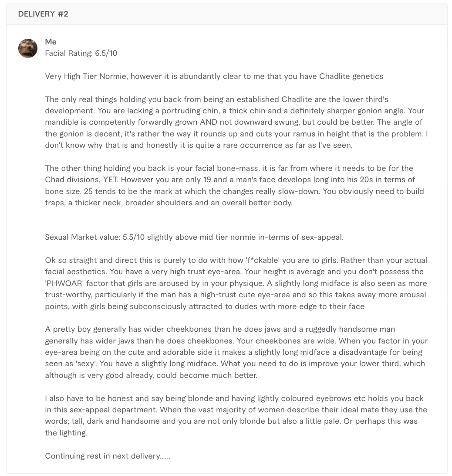The width and height of the screenshot is (452, 476).
Task: Select the DELIVERY #2 header title
Action: 43,14
